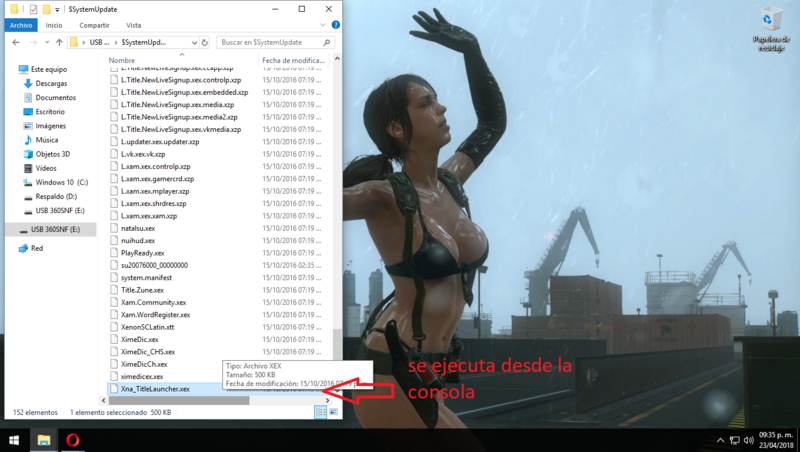Select file L.Title.NewLiveSignup.xex.embedded.xzp

[184, 92]
